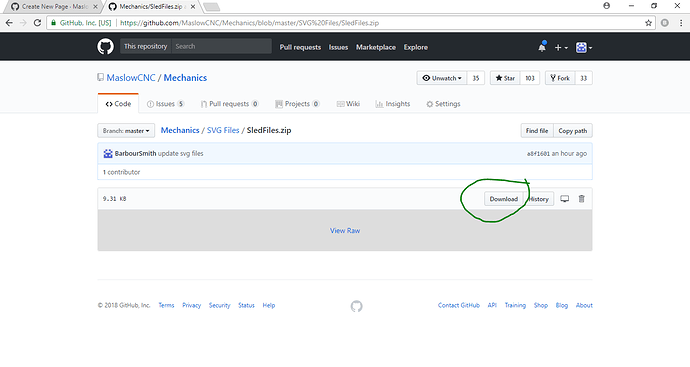This screenshot has width=690, height=367.
Task: Switch to the Issues tab
Action: pyautogui.click(x=165, y=104)
